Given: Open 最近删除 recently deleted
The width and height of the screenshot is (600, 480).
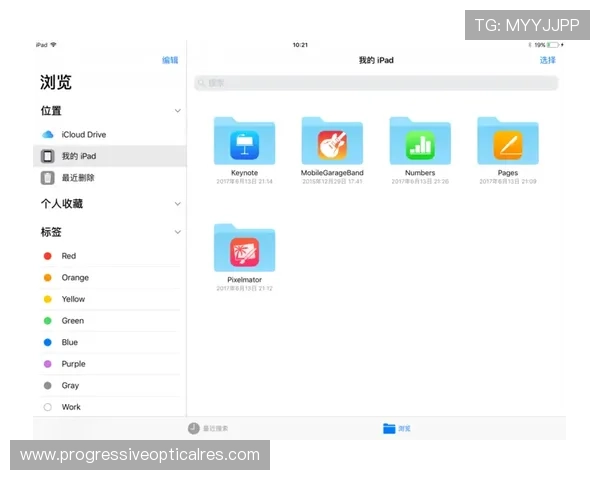Looking at the screenshot, I should pyautogui.click(x=78, y=178).
